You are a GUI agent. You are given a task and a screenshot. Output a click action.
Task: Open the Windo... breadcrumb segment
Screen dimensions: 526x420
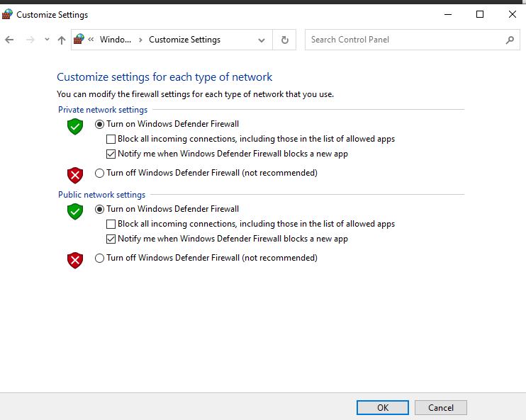pyautogui.click(x=116, y=40)
